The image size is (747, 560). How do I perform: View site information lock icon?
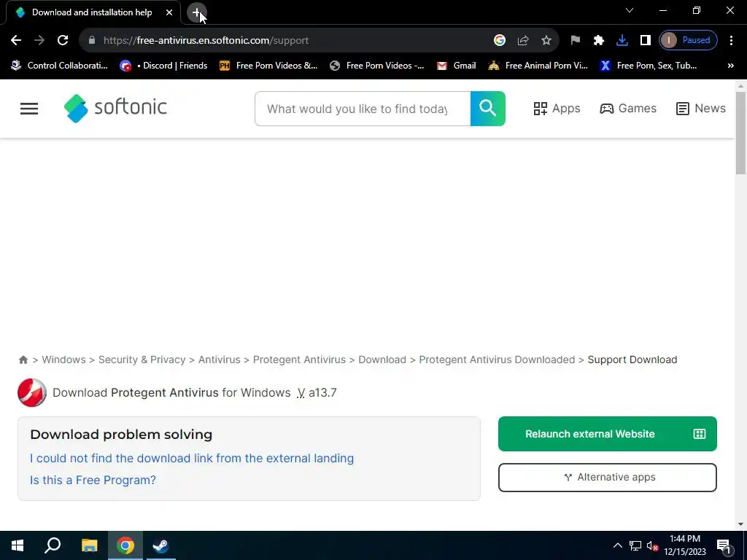[x=92, y=41]
